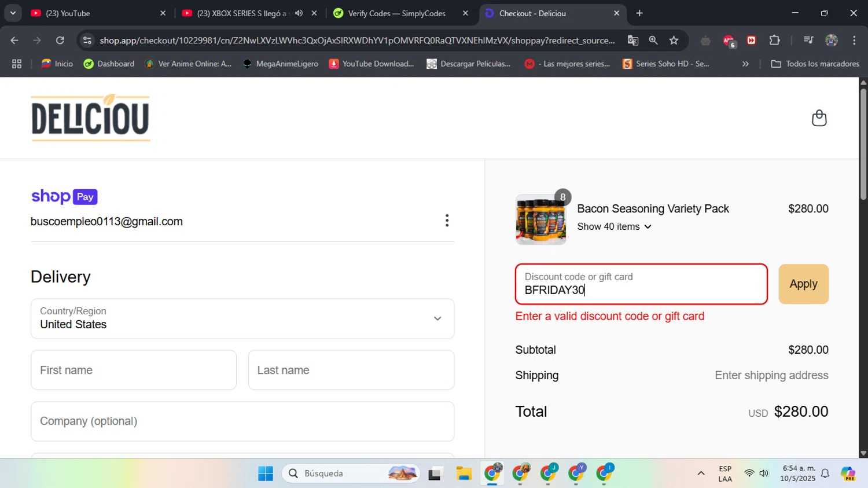Close the Verify Codes SimplyCodes tab
The width and height of the screenshot is (868, 488).
tap(465, 13)
